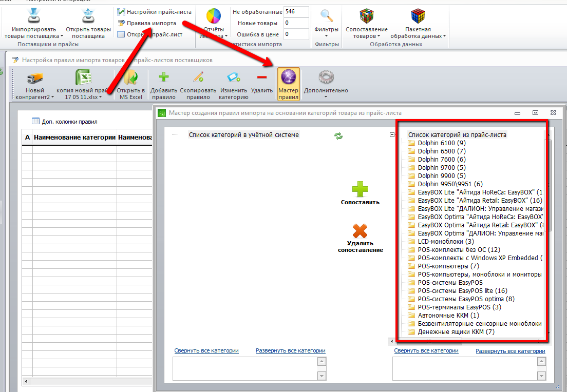Click Ошибка в цене value field

point(296,34)
